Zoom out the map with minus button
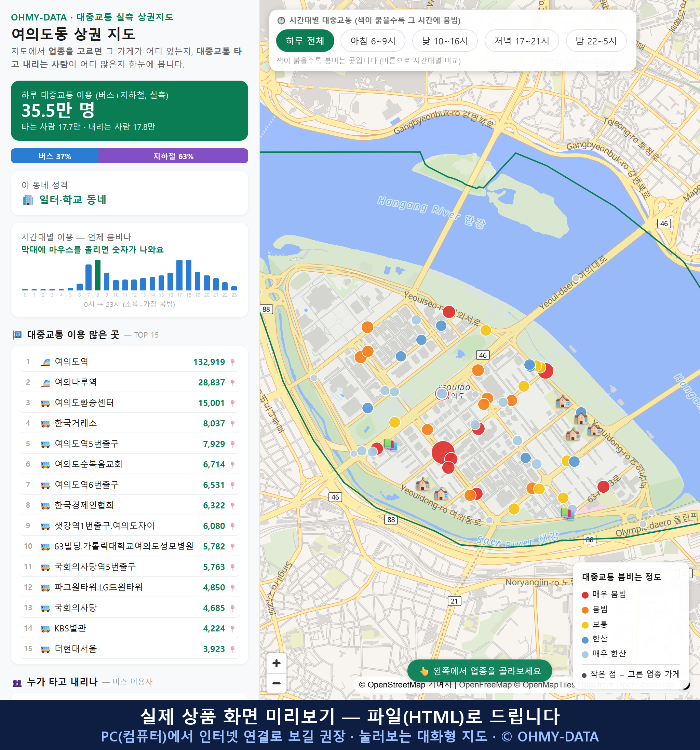The height and width of the screenshot is (750, 700). (276, 683)
